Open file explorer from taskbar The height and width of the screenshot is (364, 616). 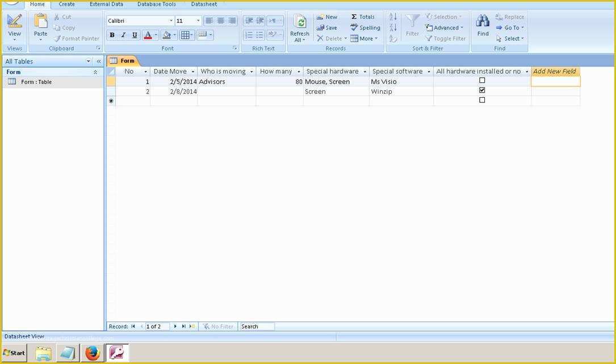click(43, 353)
